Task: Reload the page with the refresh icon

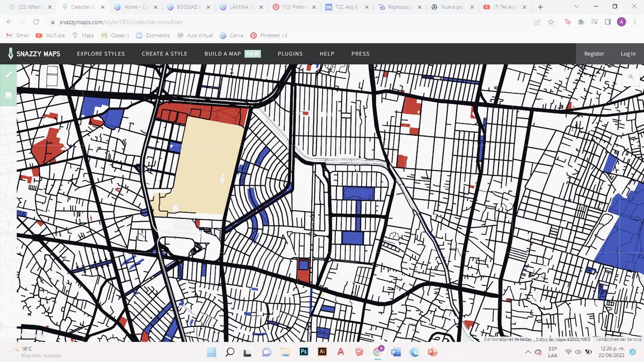Action: 36,22
